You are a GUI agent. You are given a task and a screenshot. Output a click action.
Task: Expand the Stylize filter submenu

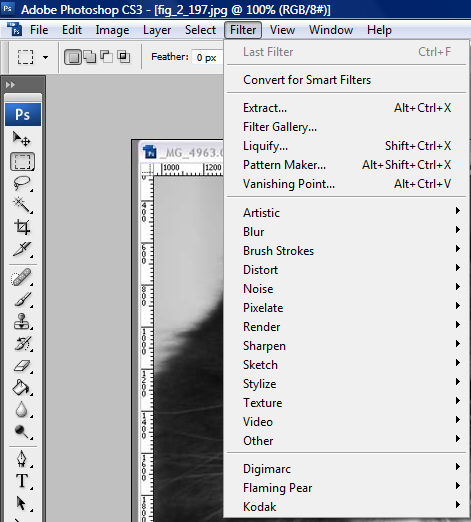(346, 384)
